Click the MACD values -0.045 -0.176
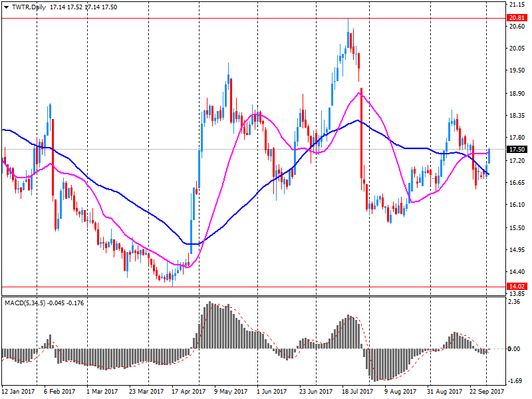 [66, 303]
